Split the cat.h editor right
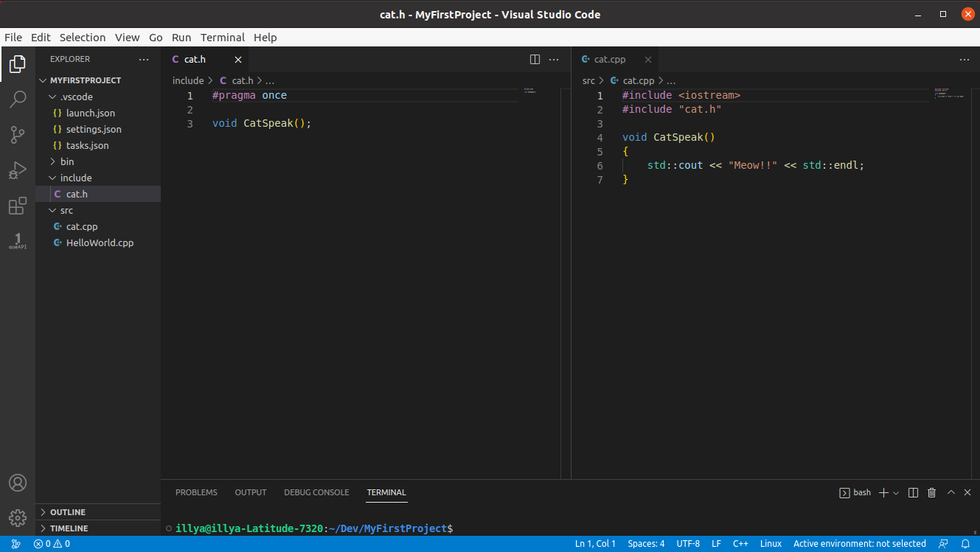The image size is (980, 552). pyautogui.click(x=535, y=60)
